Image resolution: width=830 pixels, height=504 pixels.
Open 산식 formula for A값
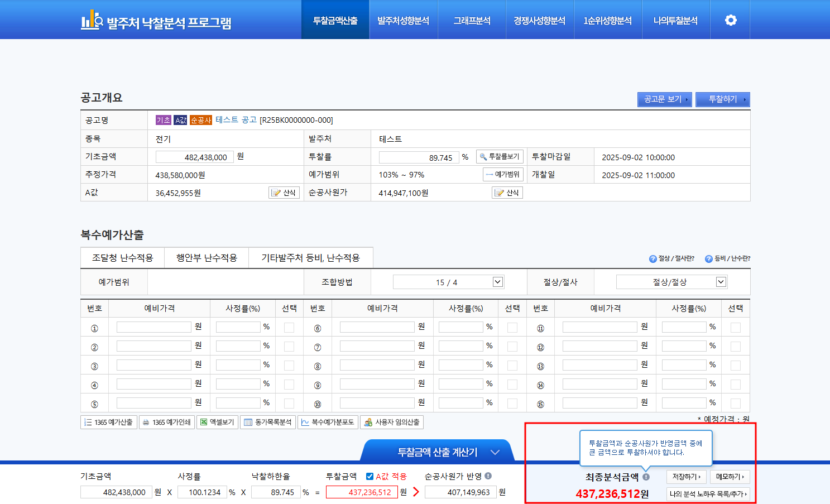[x=284, y=193]
